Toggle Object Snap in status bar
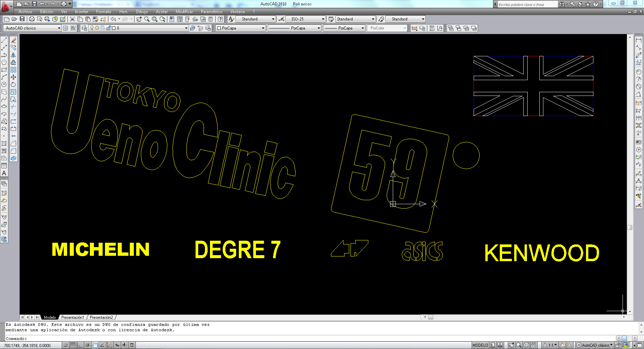 (95, 345)
